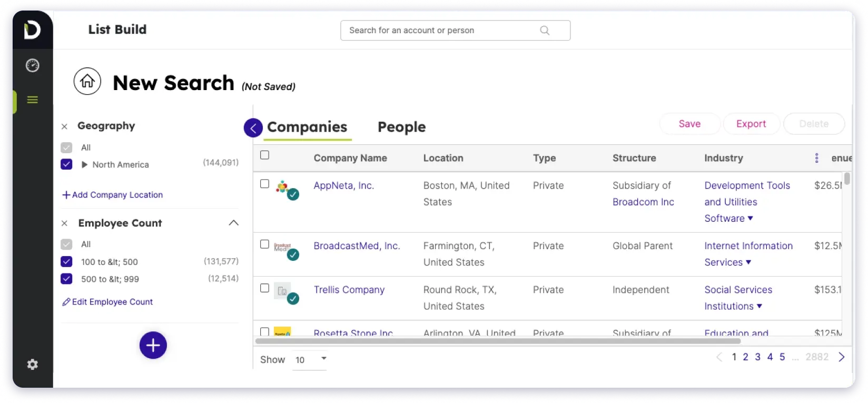This screenshot has width=868, height=403.
Task: Click the purple plus add filter button
Action: click(x=153, y=345)
